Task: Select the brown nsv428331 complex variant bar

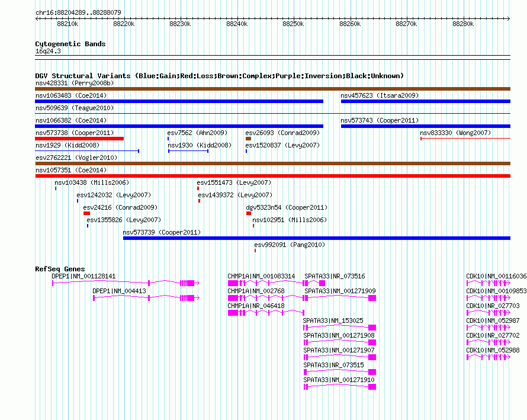Action: pyautogui.click(x=272, y=89)
